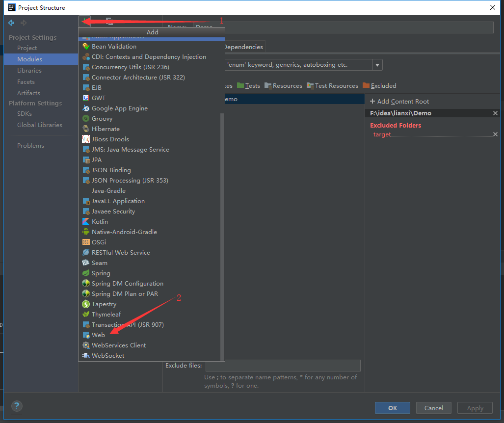Open the language level dropdown

point(377,65)
